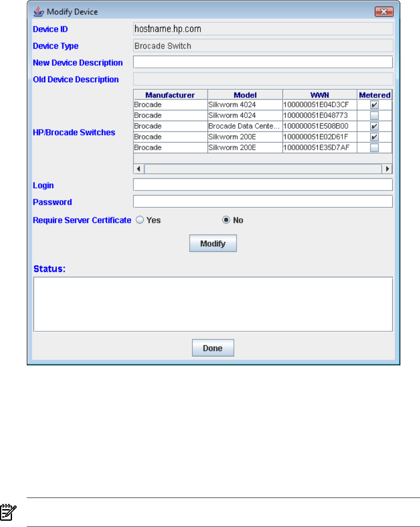Click the Metered column header
The image size is (420, 527).
[x=374, y=95]
